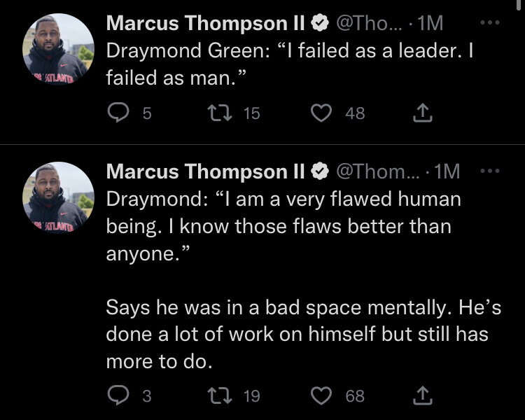Open the more options menu on first tweet
The height and width of the screenshot is (420, 525).
click(x=490, y=23)
